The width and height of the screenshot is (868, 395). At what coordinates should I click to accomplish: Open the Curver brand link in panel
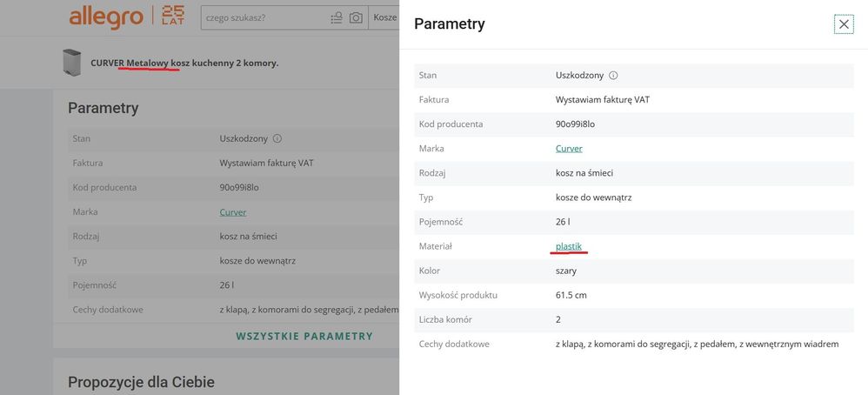tap(569, 149)
